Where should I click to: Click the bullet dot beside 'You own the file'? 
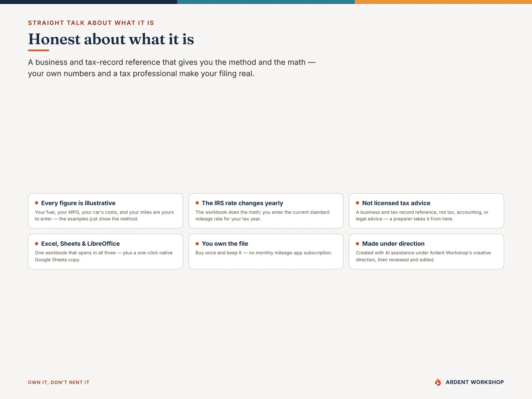197,243
